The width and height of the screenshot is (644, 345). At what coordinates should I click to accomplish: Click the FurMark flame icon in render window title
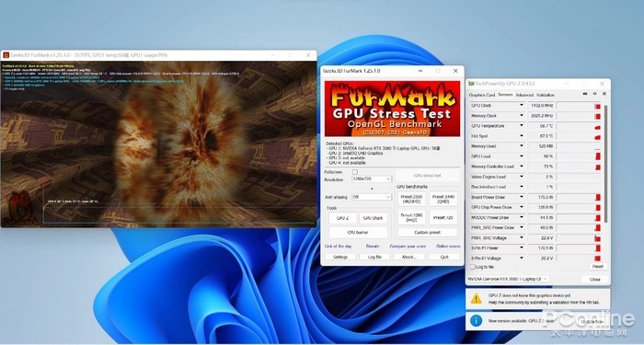6,55
